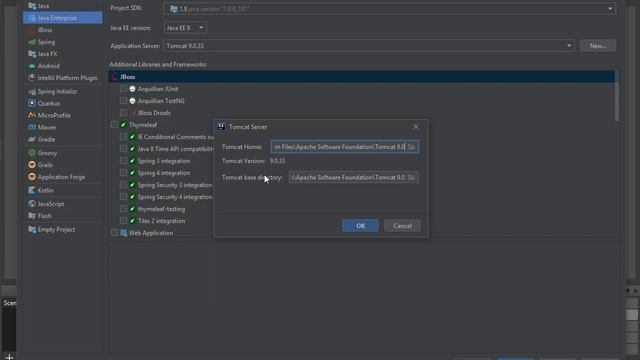Open Application Forge project type
The image size is (640, 360).
pyautogui.click(x=61, y=177)
